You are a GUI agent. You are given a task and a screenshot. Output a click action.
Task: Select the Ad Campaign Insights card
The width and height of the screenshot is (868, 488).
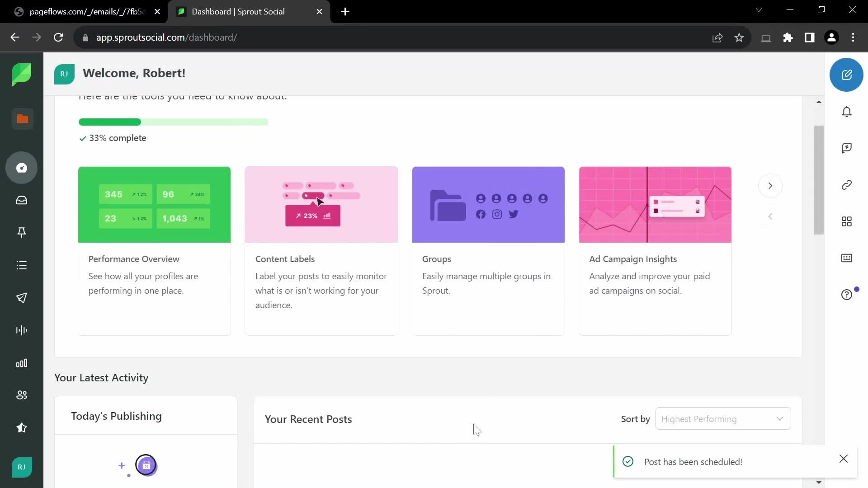(x=655, y=251)
